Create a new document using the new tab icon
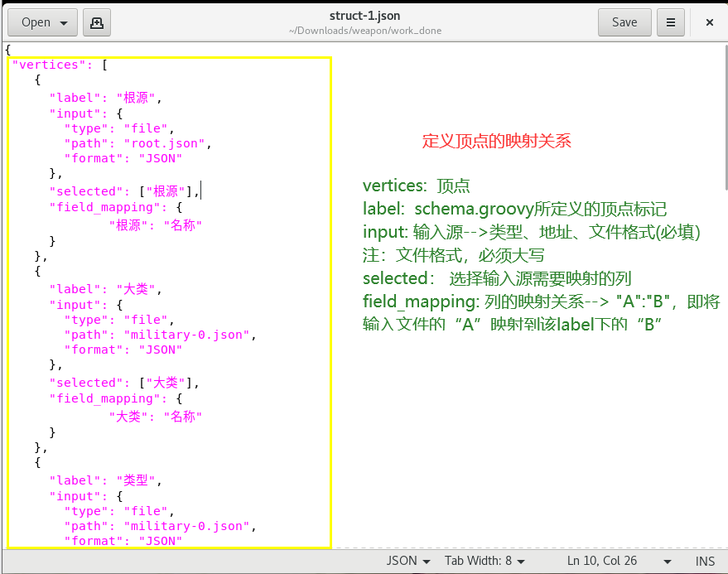This screenshot has width=728, height=574. (x=96, y=22)
